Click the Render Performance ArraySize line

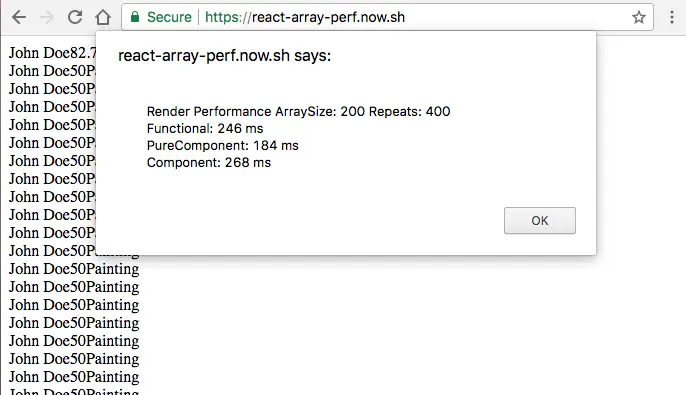tap(298, 112)
